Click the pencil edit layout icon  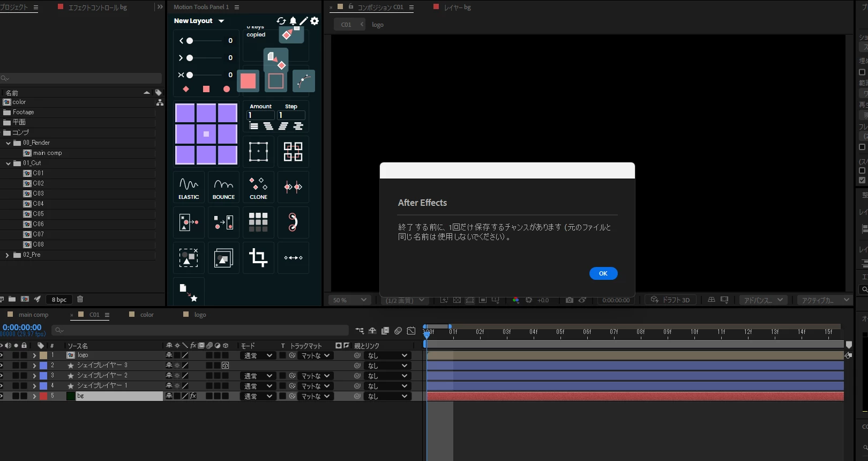coord(304,21)
